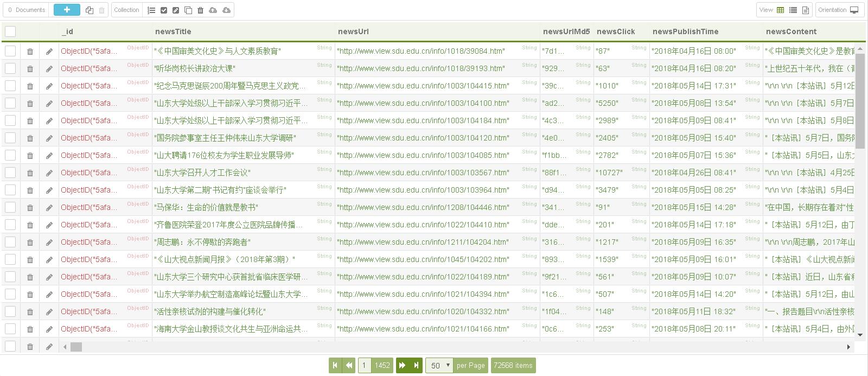Viewport: 868px width, 376px height.
Task: Click the current page number field
Action: pos(365,366)
